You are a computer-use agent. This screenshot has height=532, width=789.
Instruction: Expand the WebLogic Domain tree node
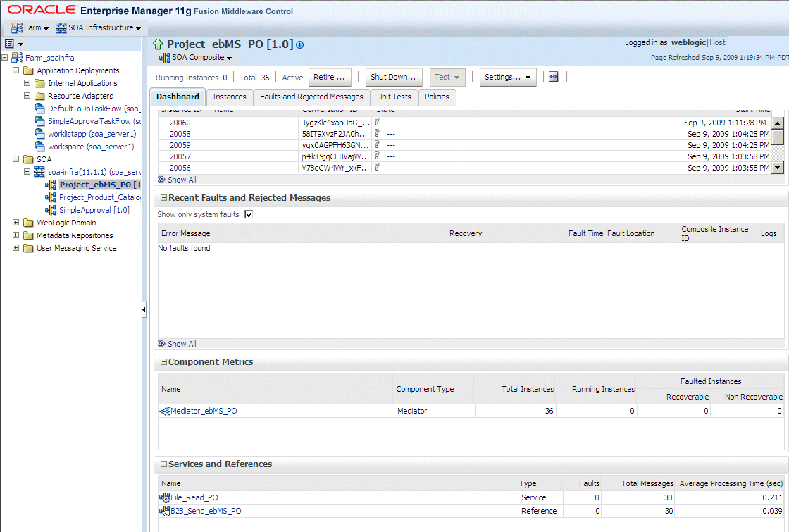15,222
